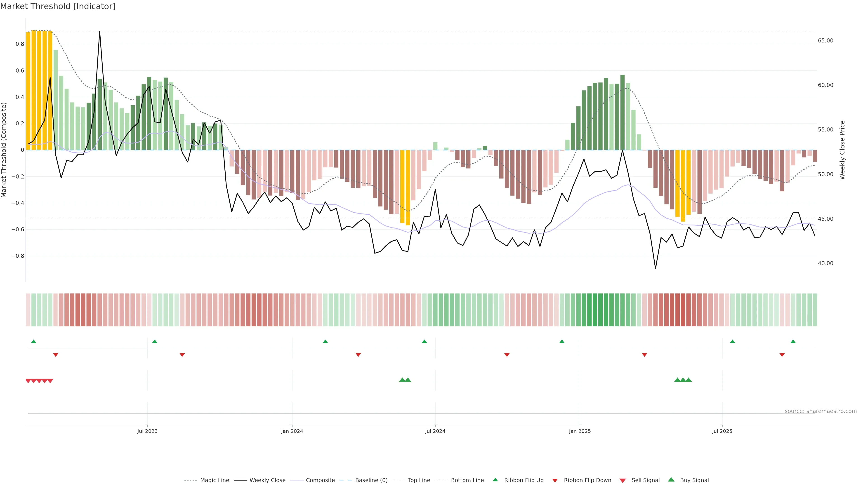Click the tallest yellow bar at chart start
Viewport: 868px width, 488px height.
[33, 90]
